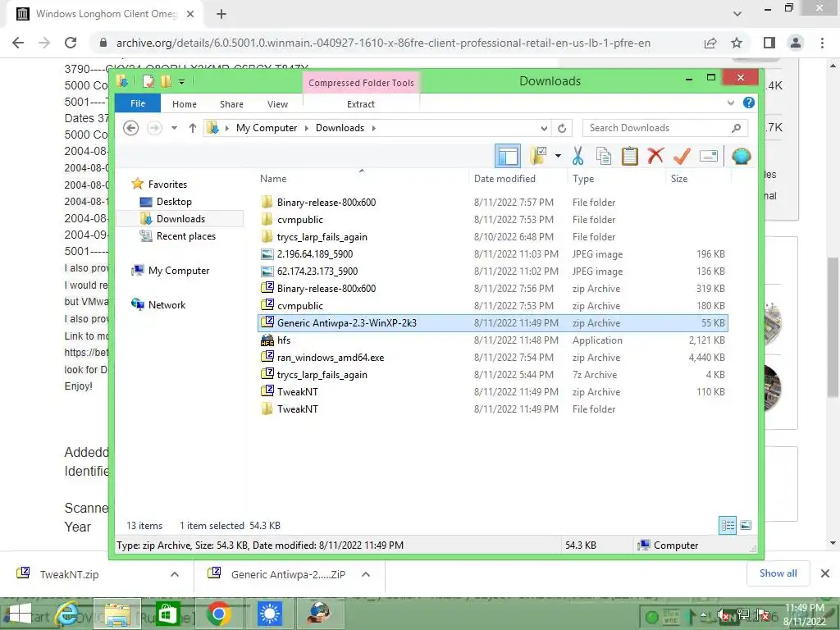This screenshot has height=630, width=840.
Task: Select the cvmpublic zip Archive file
Action: 493,306
